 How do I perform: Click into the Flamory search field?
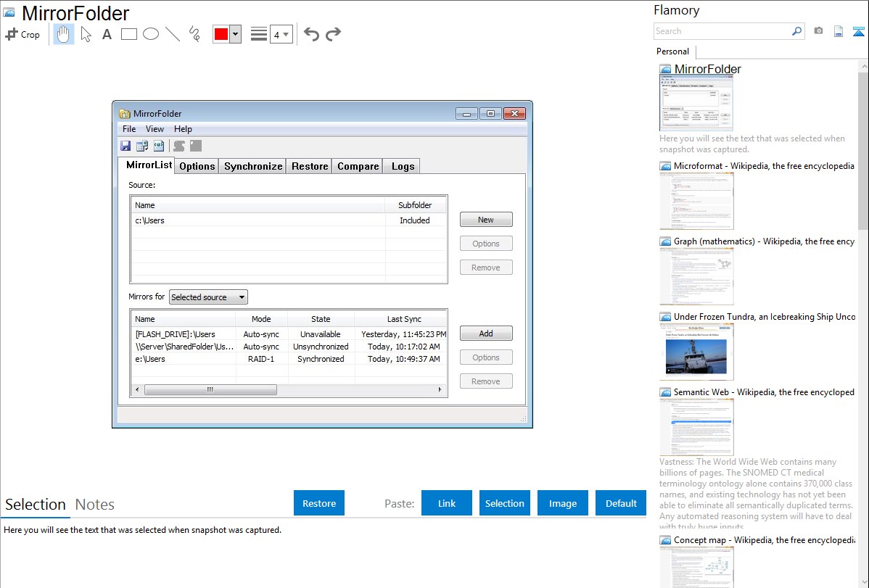[722, 31]
